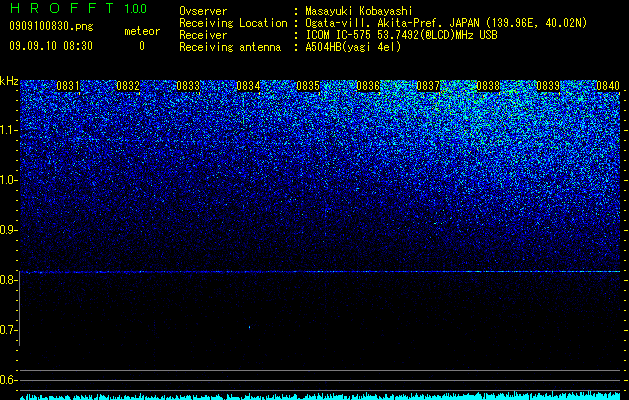This screenshot has height=400, width=629.
Task: Click the 0831 time marker
Action: (68, 86)
